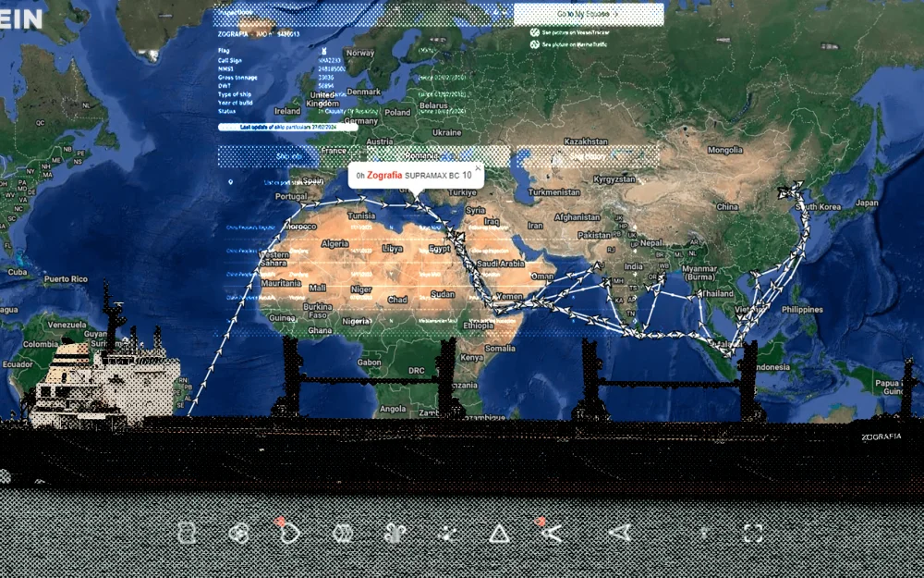The image size is (924, 578).
Task: Select the Ship history tab
Action: 587,156
